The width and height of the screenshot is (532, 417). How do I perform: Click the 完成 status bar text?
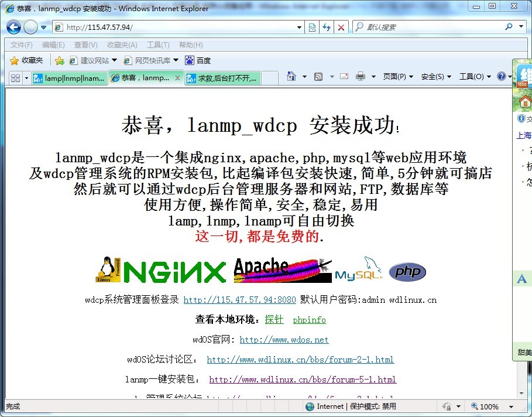click(13, 406)
